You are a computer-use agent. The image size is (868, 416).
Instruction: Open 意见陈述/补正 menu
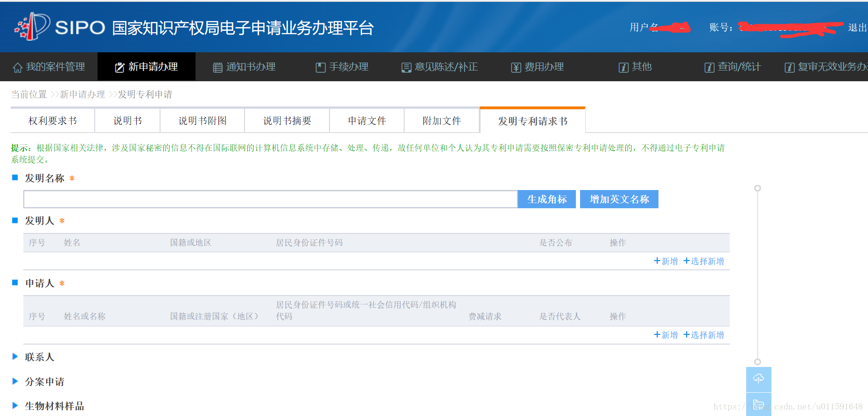tap(440, 67)
